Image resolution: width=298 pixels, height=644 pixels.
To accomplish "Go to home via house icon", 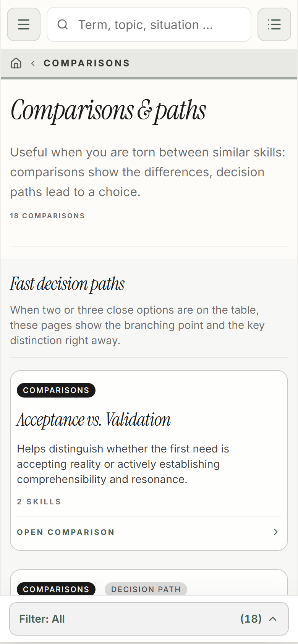I will pos(16,63).
